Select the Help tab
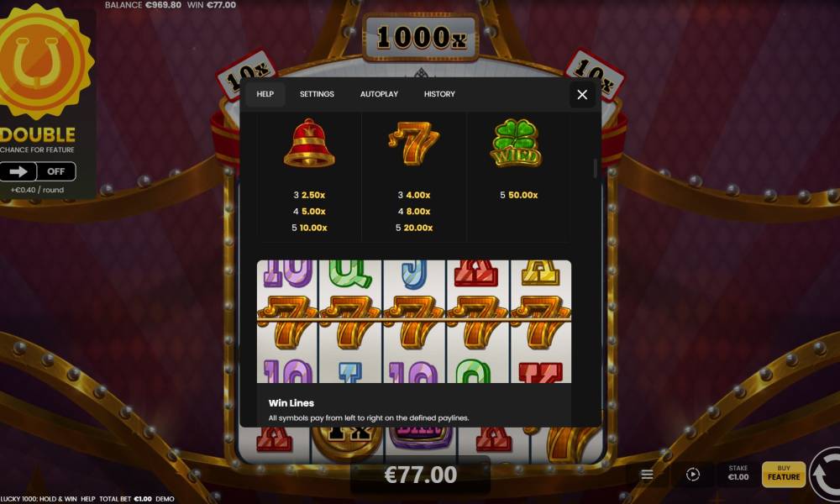This screenshot has height=504, width=840. 265,94
